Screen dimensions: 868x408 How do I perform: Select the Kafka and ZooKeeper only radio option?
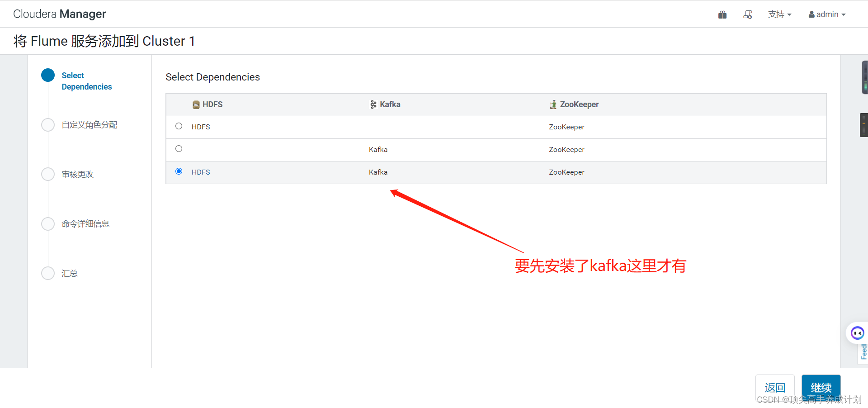[179, 149]
